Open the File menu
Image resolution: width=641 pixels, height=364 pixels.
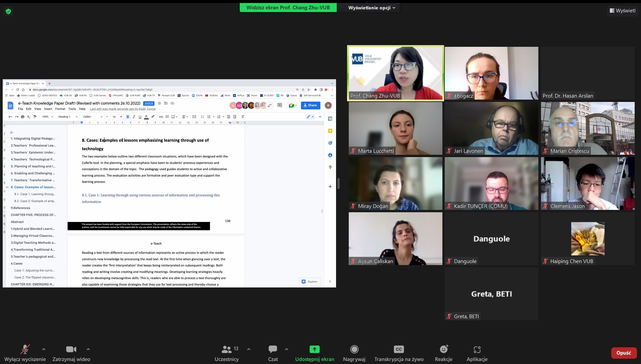pos(20,109)
